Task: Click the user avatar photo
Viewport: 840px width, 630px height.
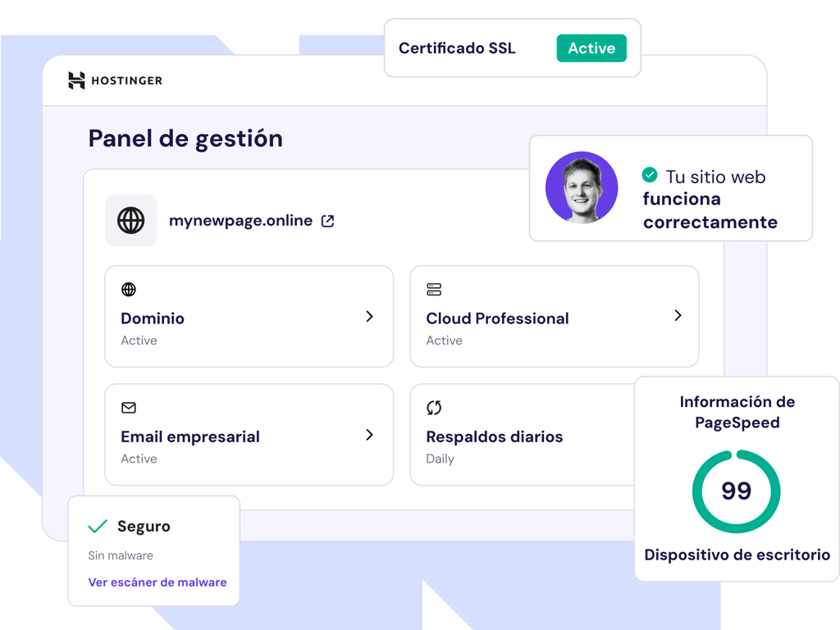Action: click(x=582, y=187)
